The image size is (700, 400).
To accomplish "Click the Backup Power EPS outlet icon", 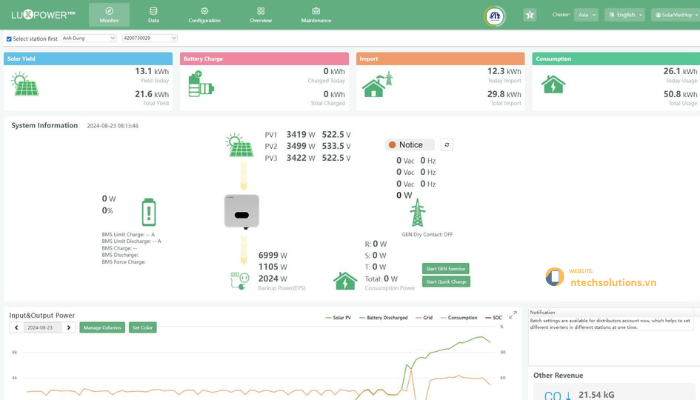I will 239,280.
